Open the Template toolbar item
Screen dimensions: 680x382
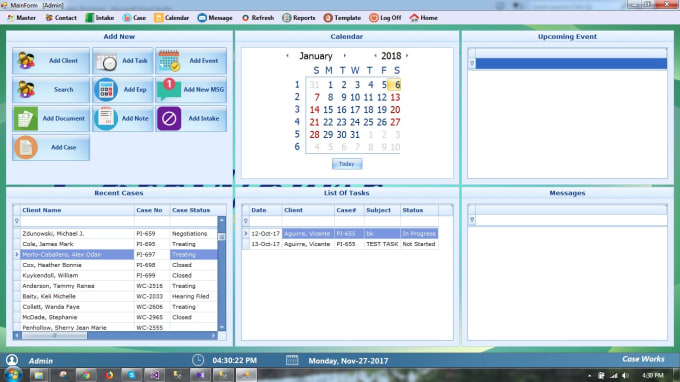click(x=342, y=18)
